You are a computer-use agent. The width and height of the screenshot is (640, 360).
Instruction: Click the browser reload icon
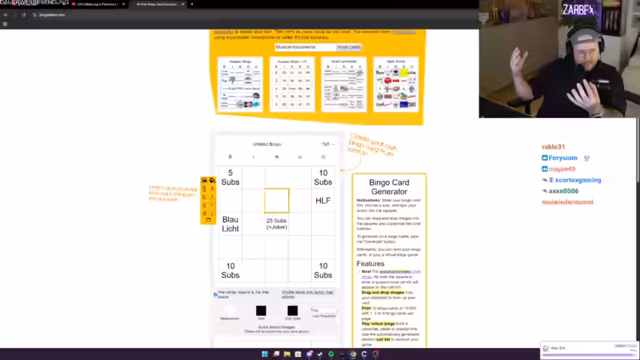(x=24, y=15)
